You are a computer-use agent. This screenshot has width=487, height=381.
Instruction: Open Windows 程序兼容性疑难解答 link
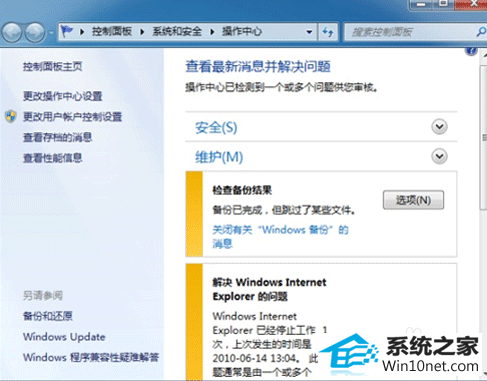[x=91, y=357]
